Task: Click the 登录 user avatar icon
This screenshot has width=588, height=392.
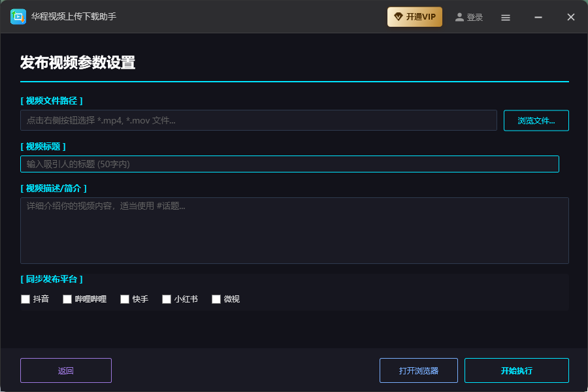Action: click(x=460, y=17)
